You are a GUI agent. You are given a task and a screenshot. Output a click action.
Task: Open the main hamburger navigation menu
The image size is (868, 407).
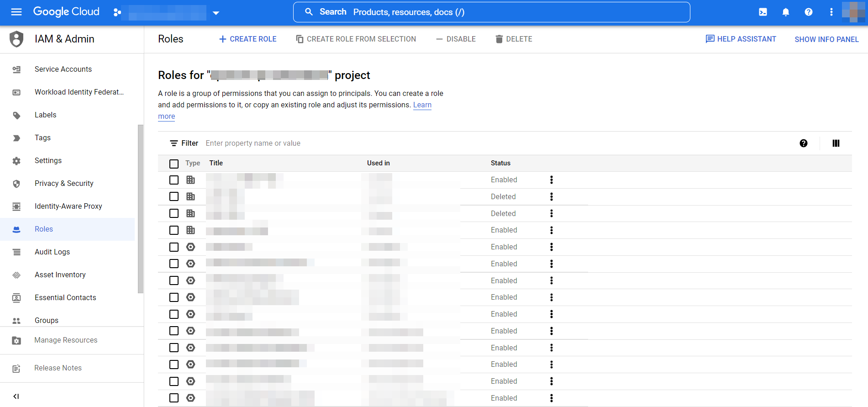[16, 12]
